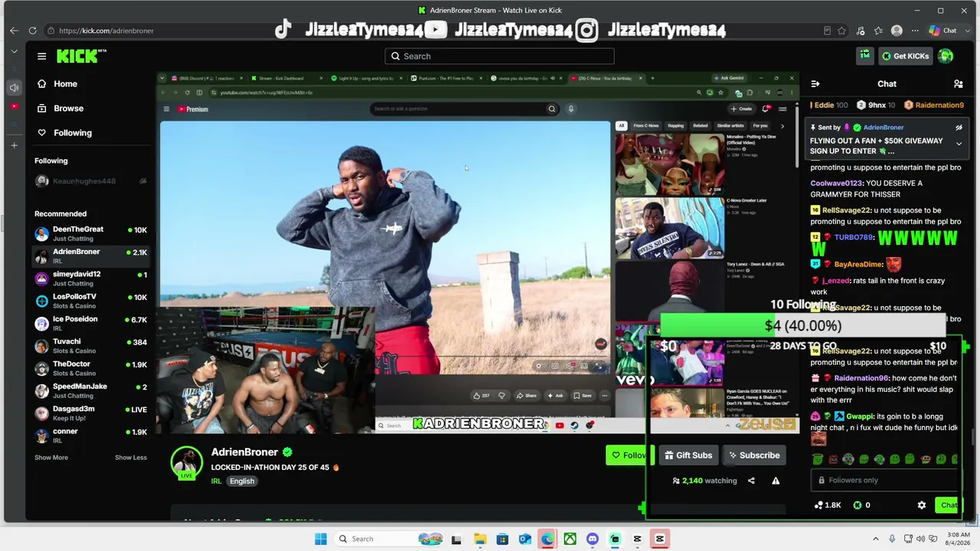The image size is (980, 551).
Task: Open simeydavid12 recommended channel
Action: pyautogui.click(x=90, y=279)
